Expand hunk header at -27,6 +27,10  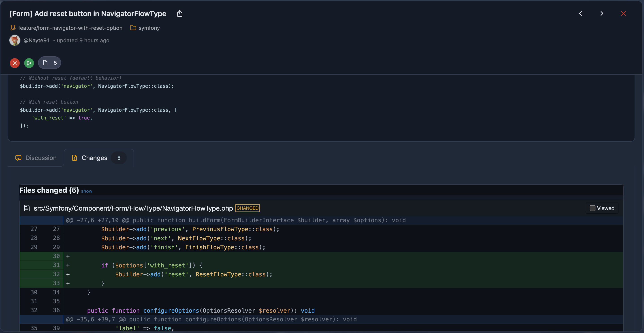[x=41, y=220]
